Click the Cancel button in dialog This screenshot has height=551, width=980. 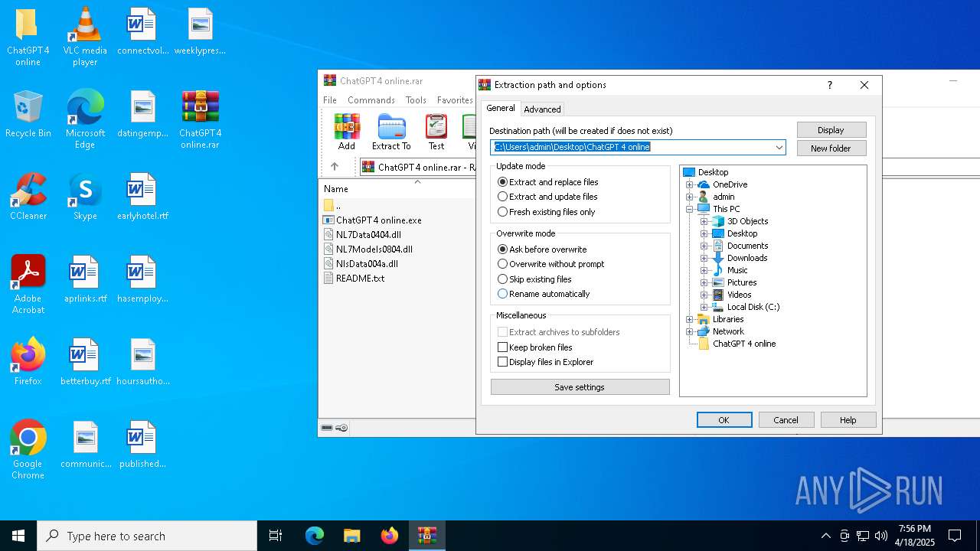(786, 419)
